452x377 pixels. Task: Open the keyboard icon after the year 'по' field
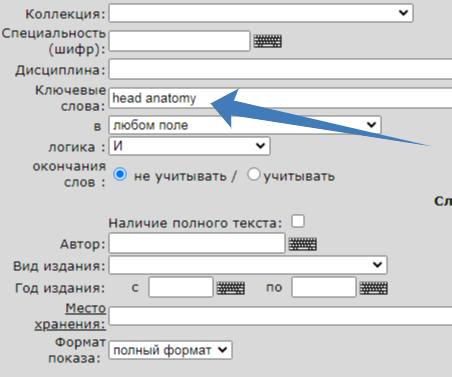pyautogui.click(x=374, y=288)
